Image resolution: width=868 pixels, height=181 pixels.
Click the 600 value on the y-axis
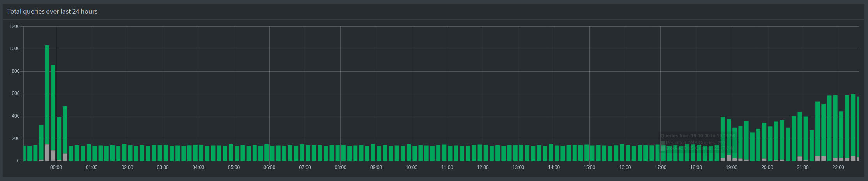16,94
